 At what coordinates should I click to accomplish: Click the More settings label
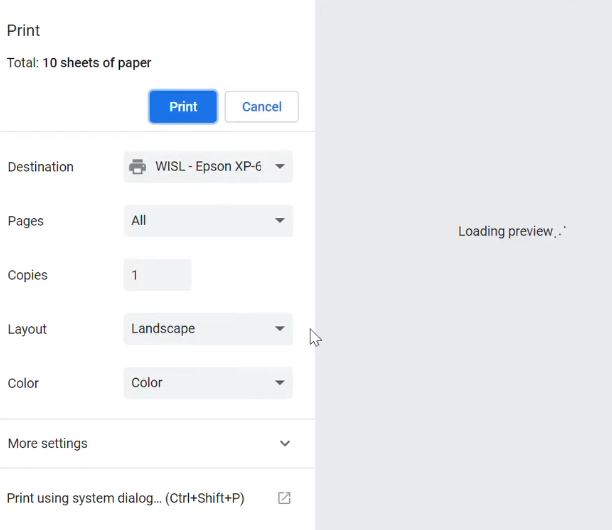tap(48, 443)
